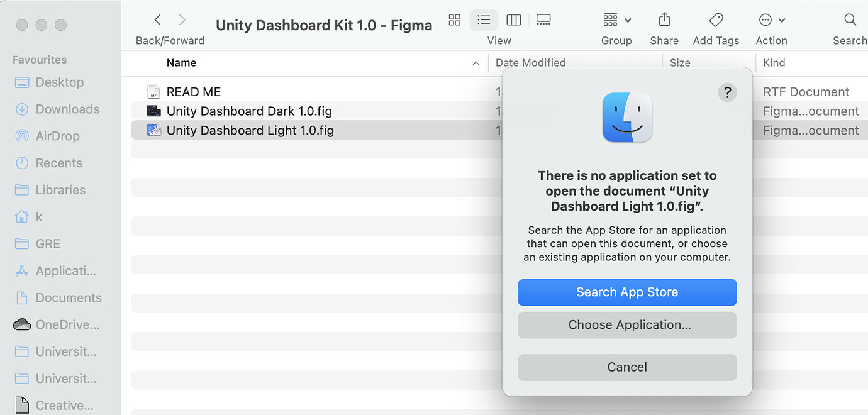868x415 pixels.
Task: Toggle sort order arrow in Name column
Action: (476, 64)
